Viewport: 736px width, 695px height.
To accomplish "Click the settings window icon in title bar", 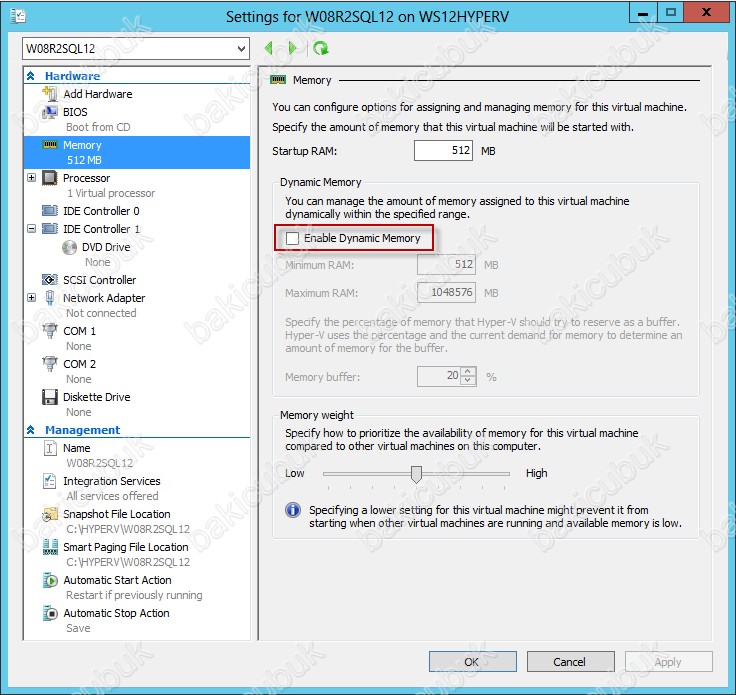I will 18,16.
